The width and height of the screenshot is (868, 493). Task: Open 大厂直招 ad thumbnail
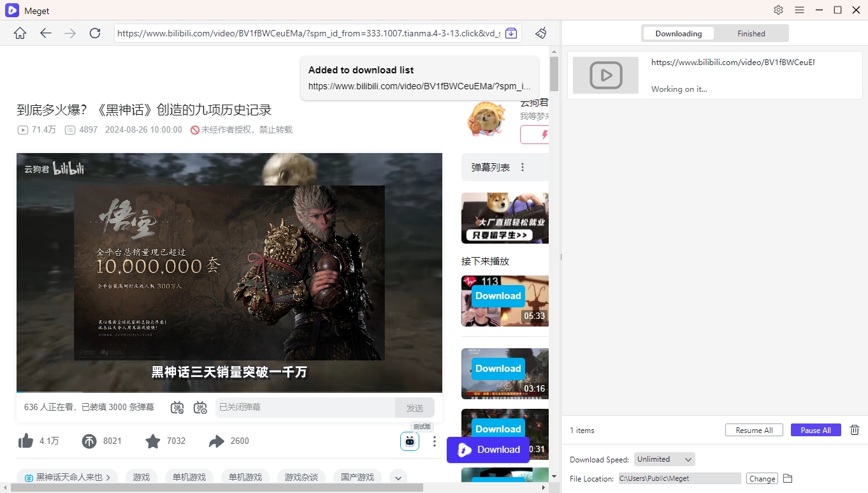[x=505, y=218]
